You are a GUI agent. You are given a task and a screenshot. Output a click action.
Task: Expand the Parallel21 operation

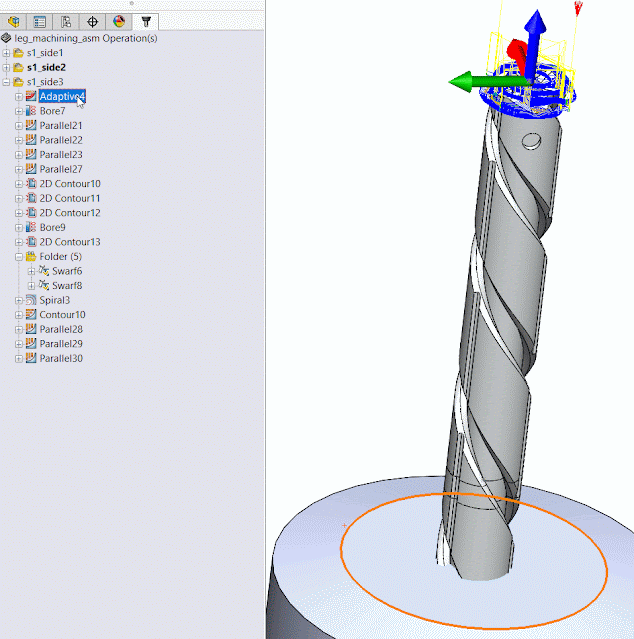point(19,126)
